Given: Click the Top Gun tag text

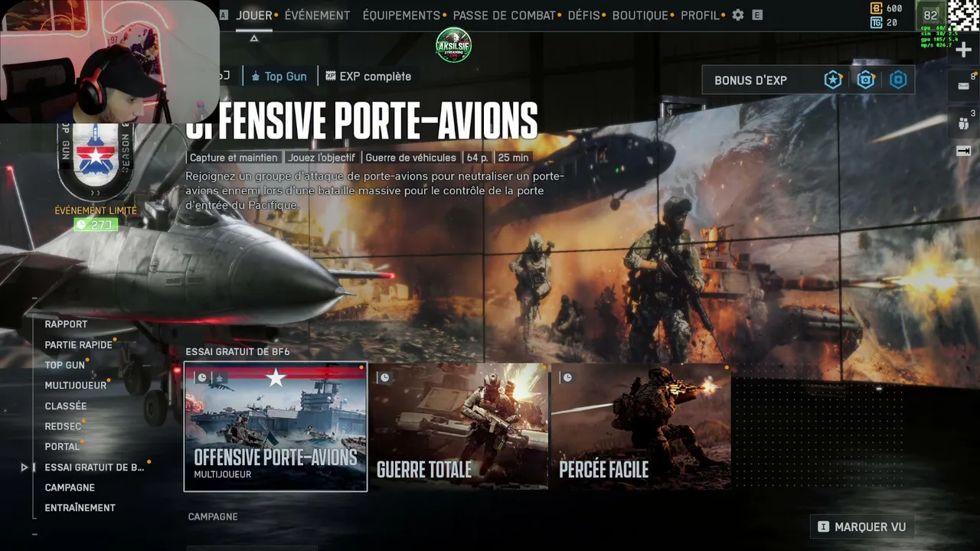Looking at the screenshot, I should point(286,77).
